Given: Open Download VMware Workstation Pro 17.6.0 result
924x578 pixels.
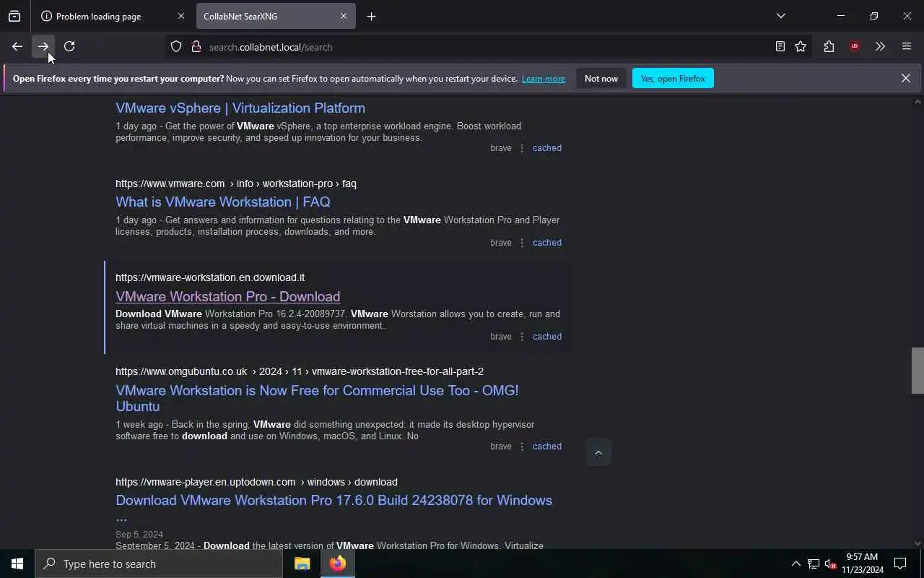Looking at the screenshot, I should tap(334, 508).
